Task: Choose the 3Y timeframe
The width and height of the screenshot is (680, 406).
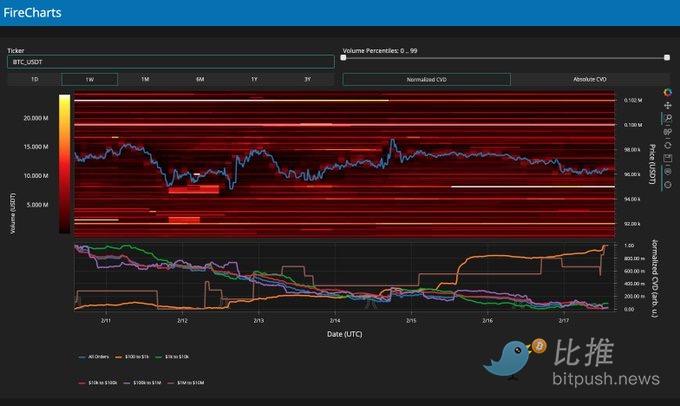Action: pos(306,79)
